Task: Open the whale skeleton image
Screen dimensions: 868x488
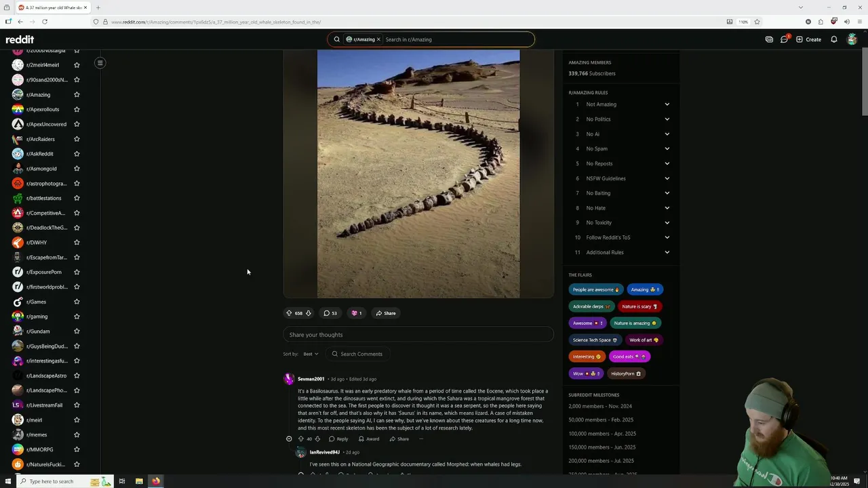Action: point(418,174)
